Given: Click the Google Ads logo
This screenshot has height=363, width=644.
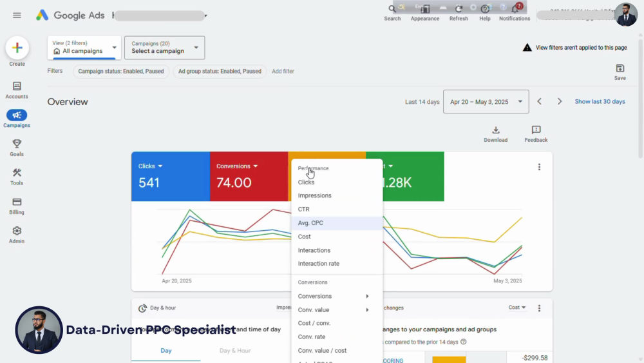Looking at the screenshot, I should 70,15.
